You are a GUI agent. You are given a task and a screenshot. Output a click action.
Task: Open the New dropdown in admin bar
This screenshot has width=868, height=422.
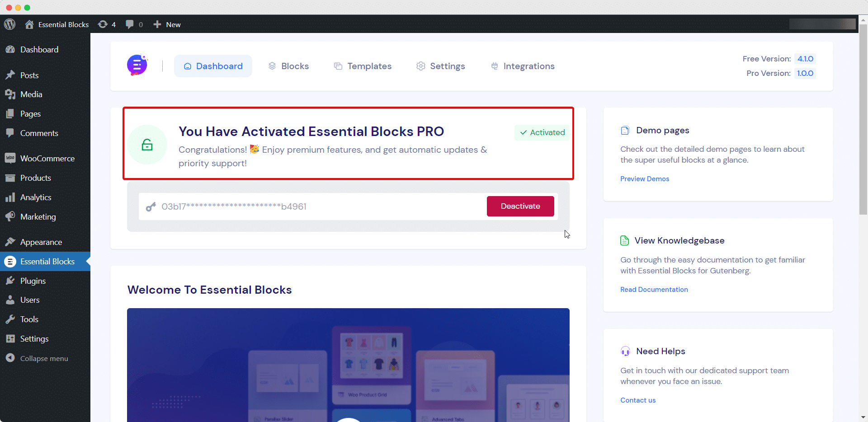click(x=166, y=24)
